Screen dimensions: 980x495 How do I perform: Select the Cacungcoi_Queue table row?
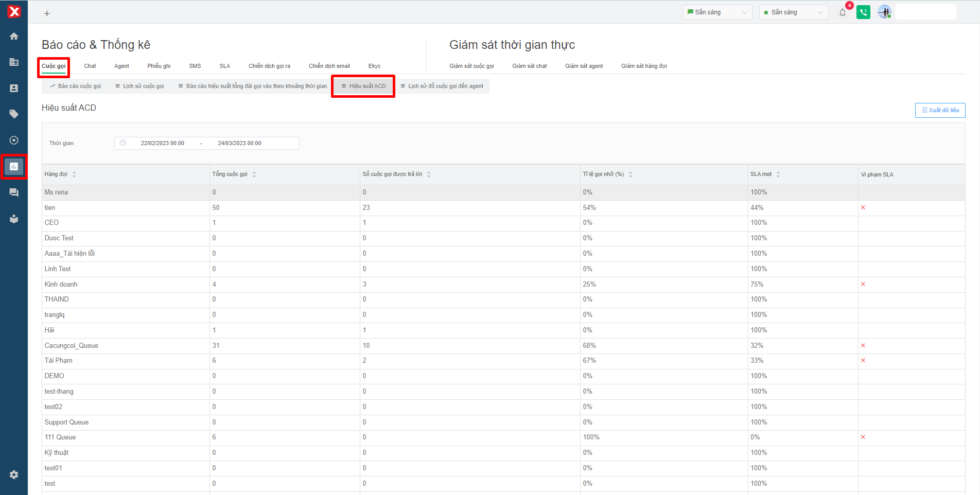pyautogui.click(x=72, y=346)
